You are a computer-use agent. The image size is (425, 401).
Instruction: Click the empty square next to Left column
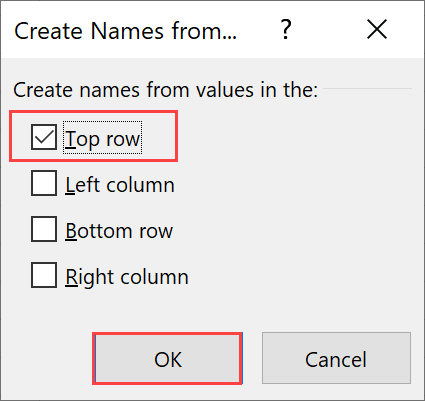(x=44, y=183)
